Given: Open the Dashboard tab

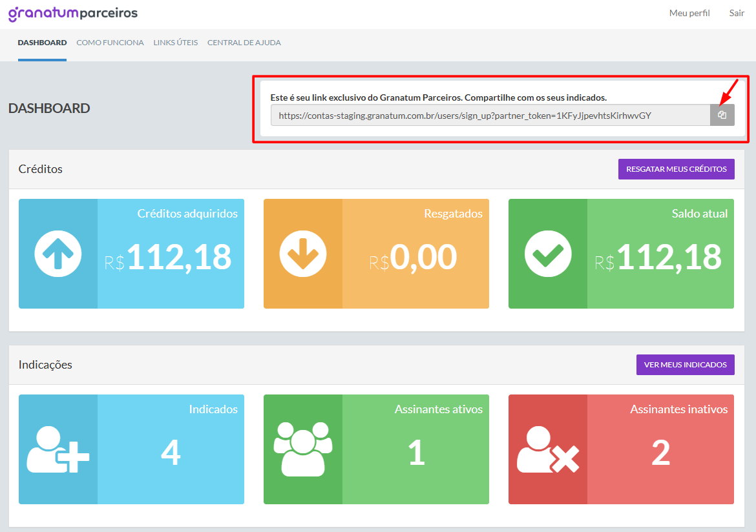Looking at the screenshot, I should [x=43, y=43].
